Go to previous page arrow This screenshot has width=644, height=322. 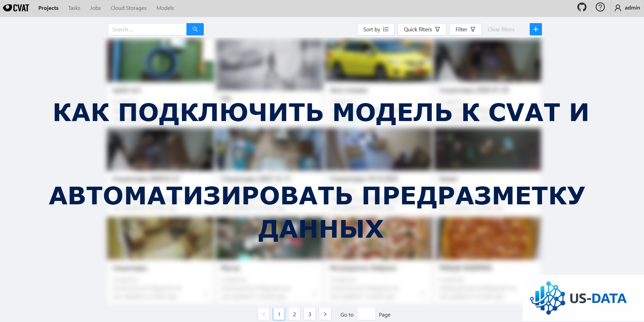pos(264,314)
